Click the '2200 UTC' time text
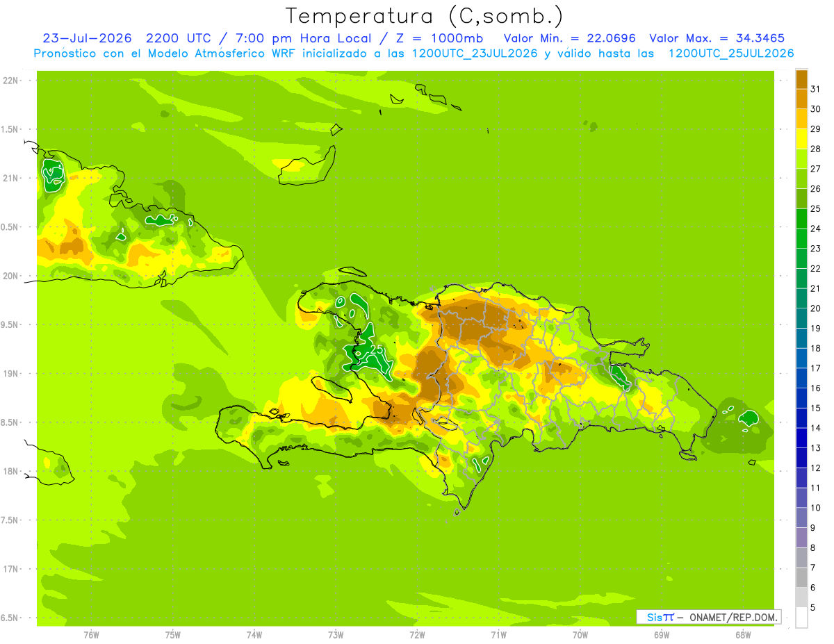 [x=179, y=38]
